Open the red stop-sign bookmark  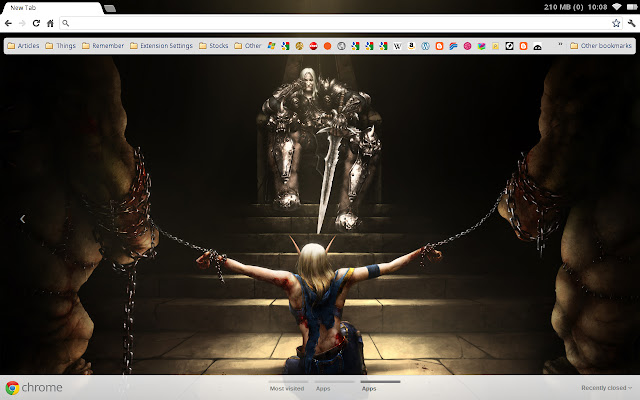click(313, 46)
